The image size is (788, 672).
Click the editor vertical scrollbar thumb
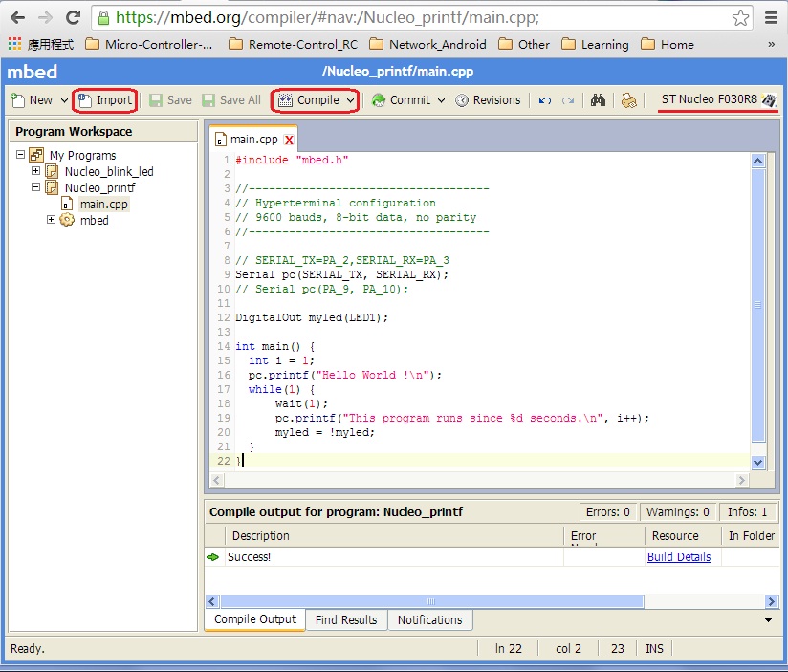coord(757,305)
